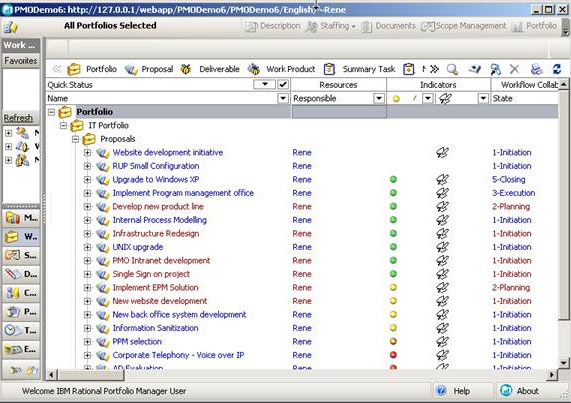The width and height of the screenshot is (571, 403).
Task: Expand Upgrade to Windows XP
Action: click(x=87, y=179)
